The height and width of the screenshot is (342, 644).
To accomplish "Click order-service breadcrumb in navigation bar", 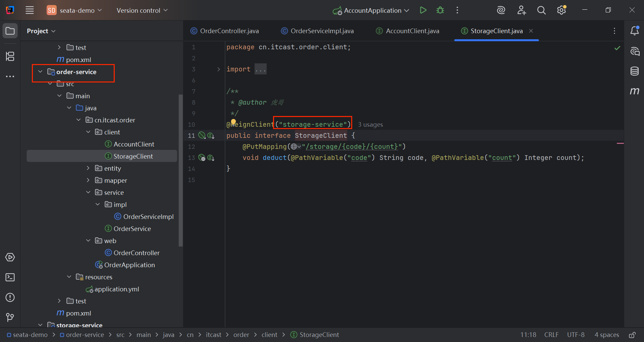I will [x=82, y=335].
